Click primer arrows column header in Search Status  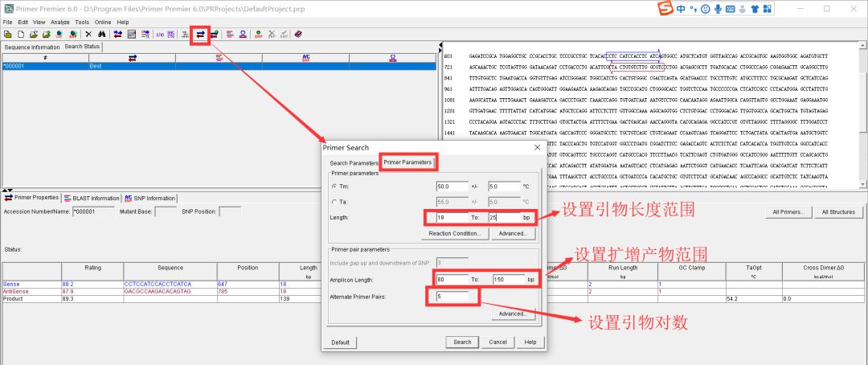pos(133,58)
